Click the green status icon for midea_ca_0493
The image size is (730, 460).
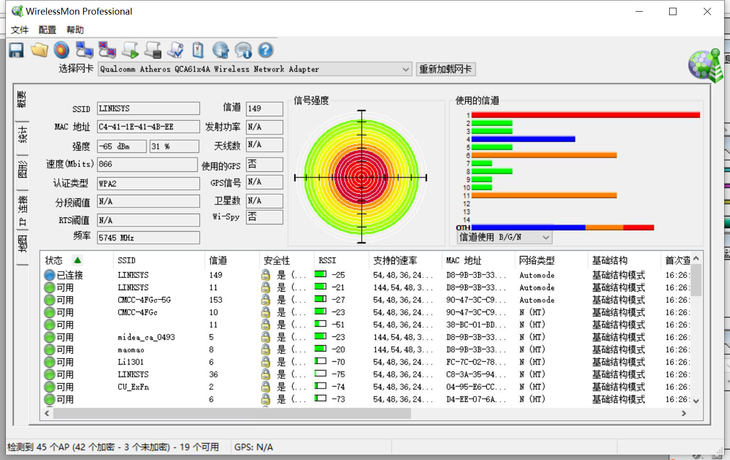(x=49, y=337)
